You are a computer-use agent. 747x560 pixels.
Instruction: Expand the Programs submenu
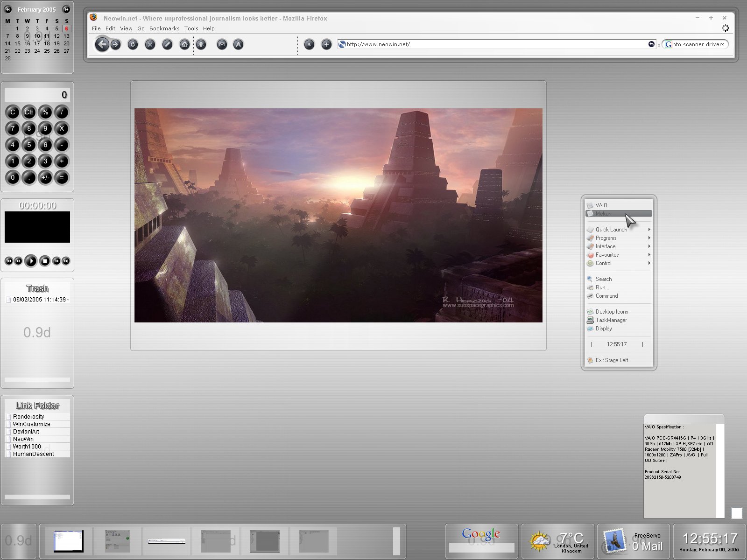(619, 238)
